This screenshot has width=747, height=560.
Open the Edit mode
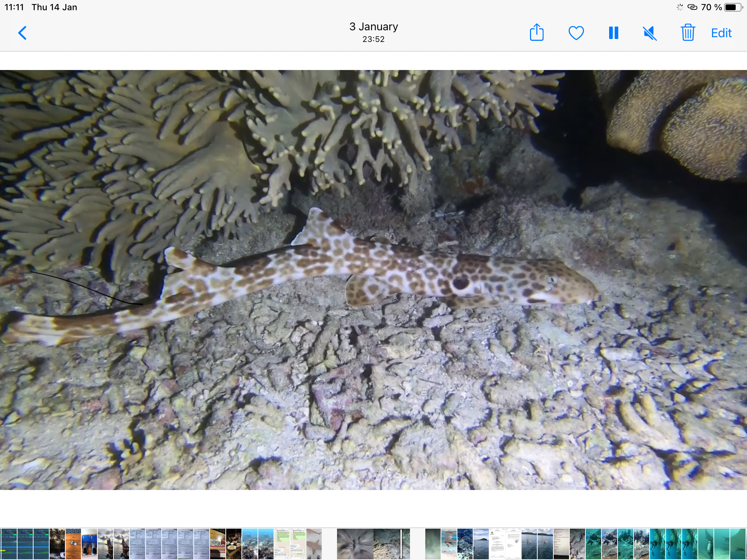click(721, 33)
